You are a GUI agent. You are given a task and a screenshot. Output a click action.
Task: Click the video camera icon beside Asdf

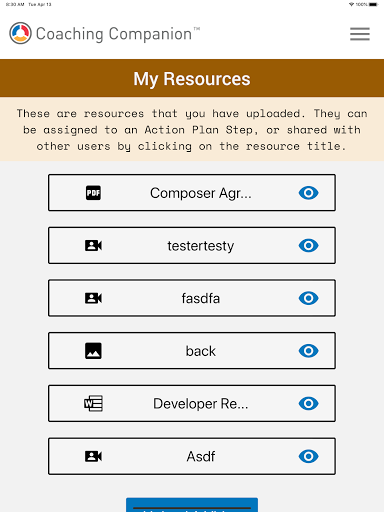pyautogui.click(x=93, y=456)
